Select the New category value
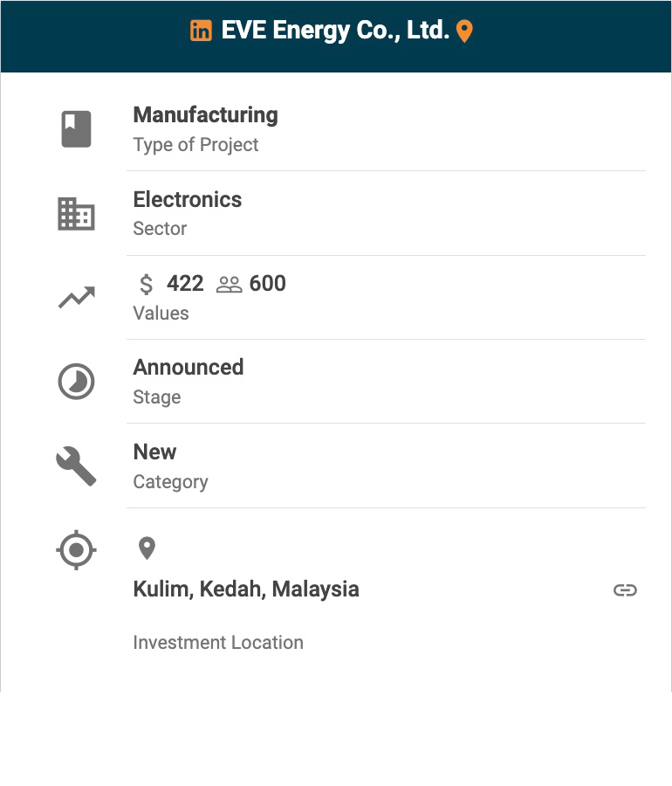 point(154,452)
